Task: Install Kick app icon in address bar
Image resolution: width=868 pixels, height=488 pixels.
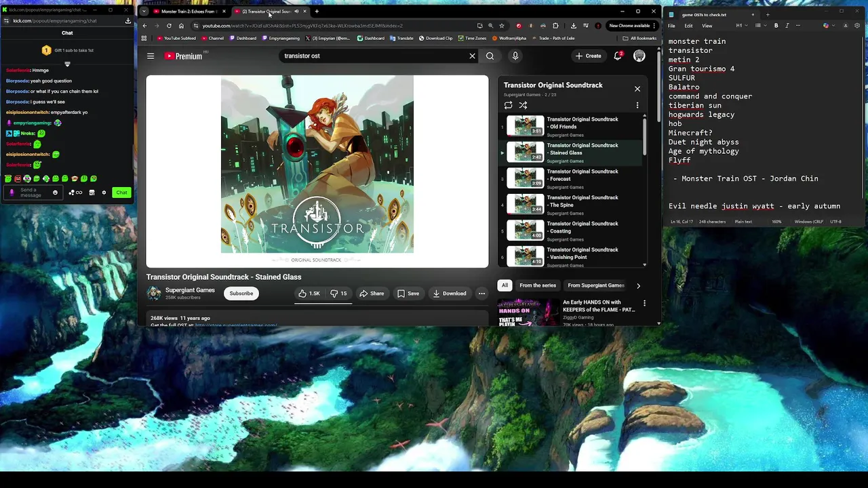Action: (127, 21)
